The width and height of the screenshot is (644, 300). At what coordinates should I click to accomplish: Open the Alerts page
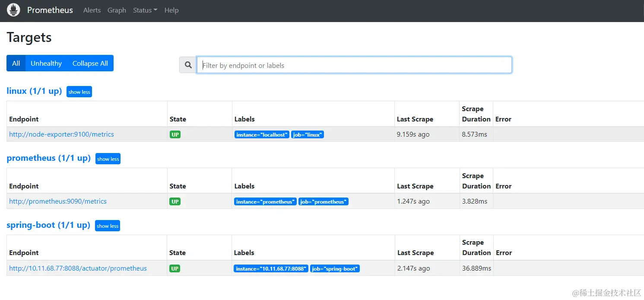tap(92, 10)
